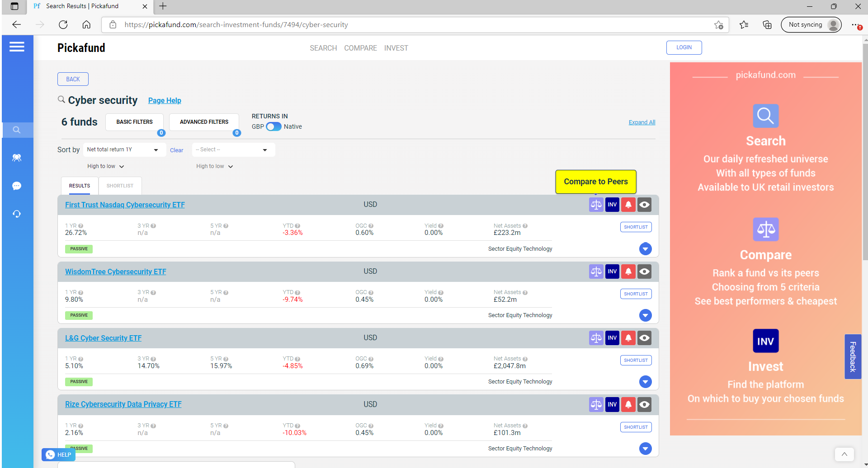Viewport: 868px width, 468px height.
Task: Click the search icon in left sidebar
Action: (x=17, y=130)
